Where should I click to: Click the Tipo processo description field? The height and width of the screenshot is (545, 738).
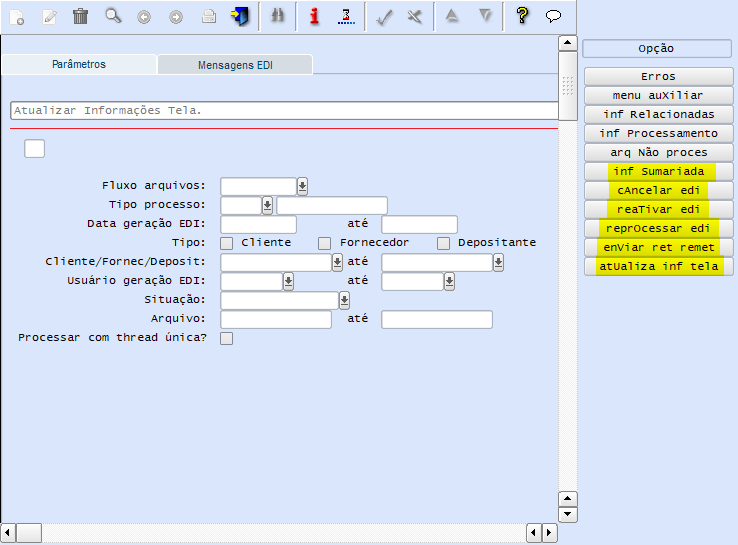point(332,206)
